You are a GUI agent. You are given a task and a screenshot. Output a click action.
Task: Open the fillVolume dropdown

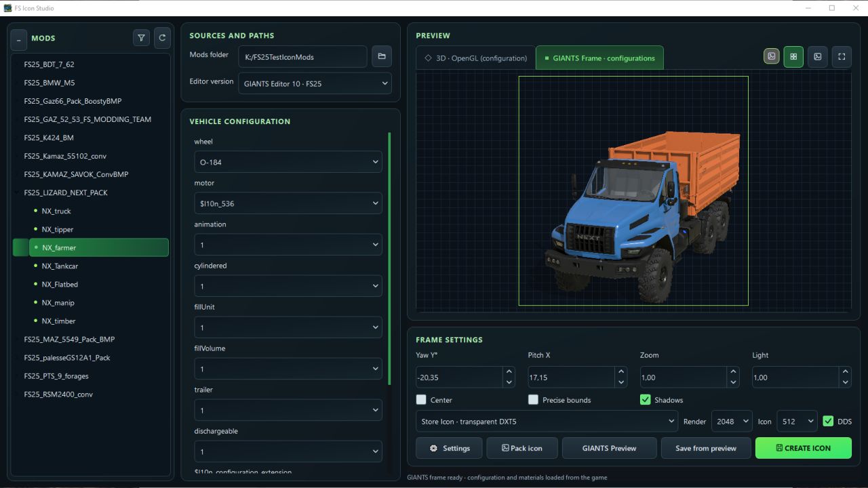point(288,369)
